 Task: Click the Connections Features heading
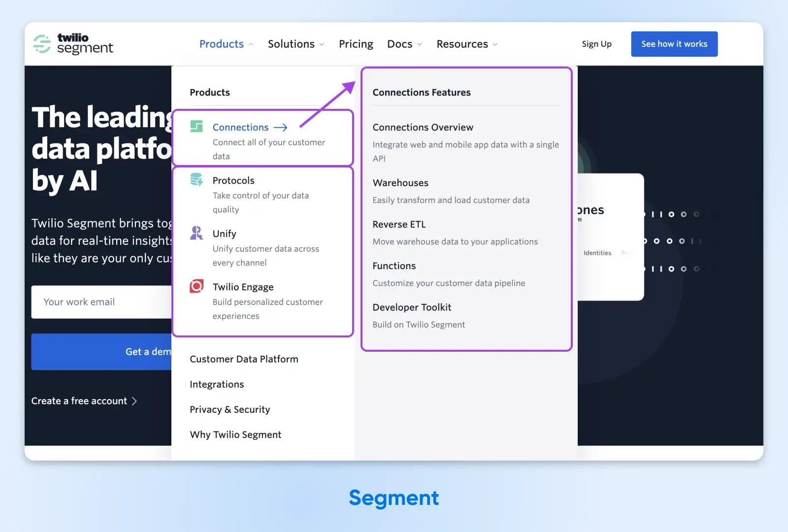pyautogui.click(x=422, y=92)
